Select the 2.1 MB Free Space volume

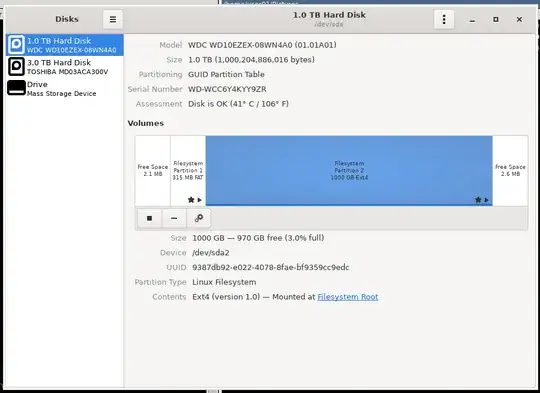tap(153, 170)
